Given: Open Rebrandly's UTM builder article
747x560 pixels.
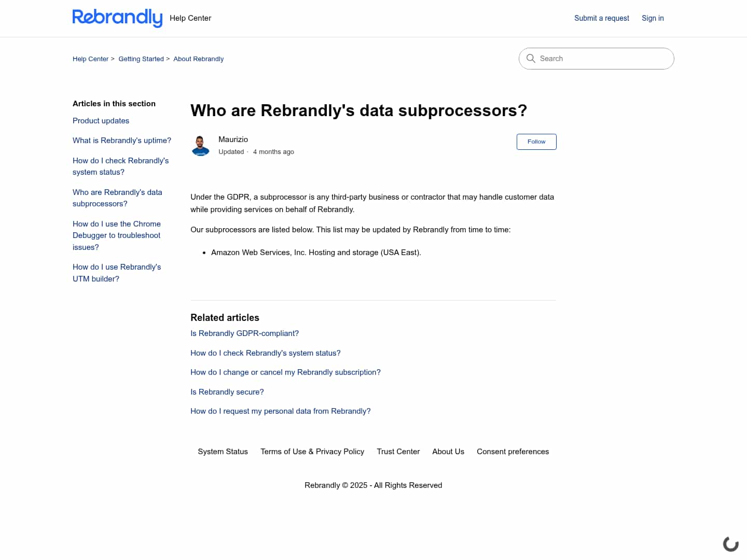Looking at the screenshot, I should tap(117, 273).
